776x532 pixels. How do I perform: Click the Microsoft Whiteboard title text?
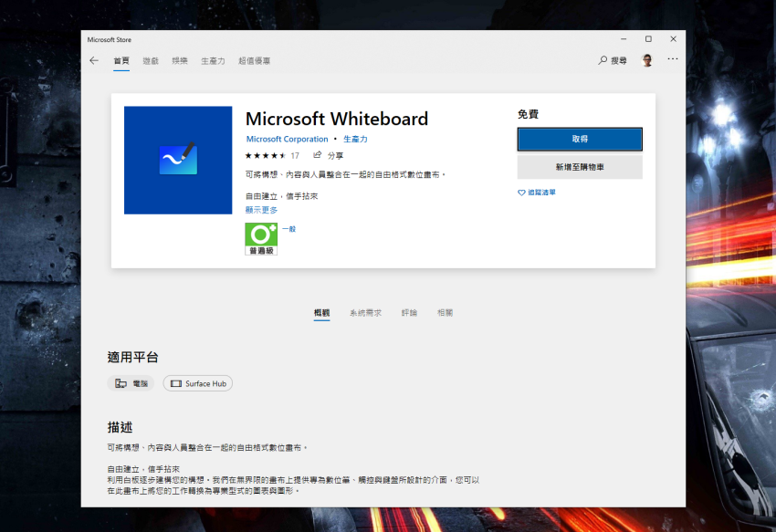(337, 119)
